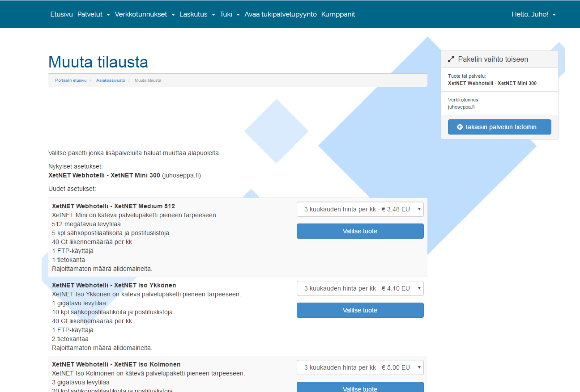This screenshot has height=392, width=580.
Task: Click the back arrow icon in Takaisin button
Action: [460, 127]
